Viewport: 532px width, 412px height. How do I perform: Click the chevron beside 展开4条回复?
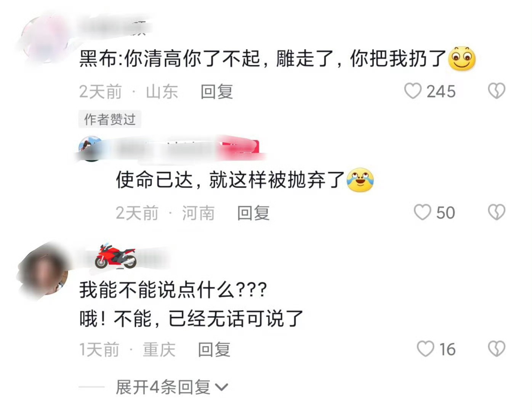221,388
